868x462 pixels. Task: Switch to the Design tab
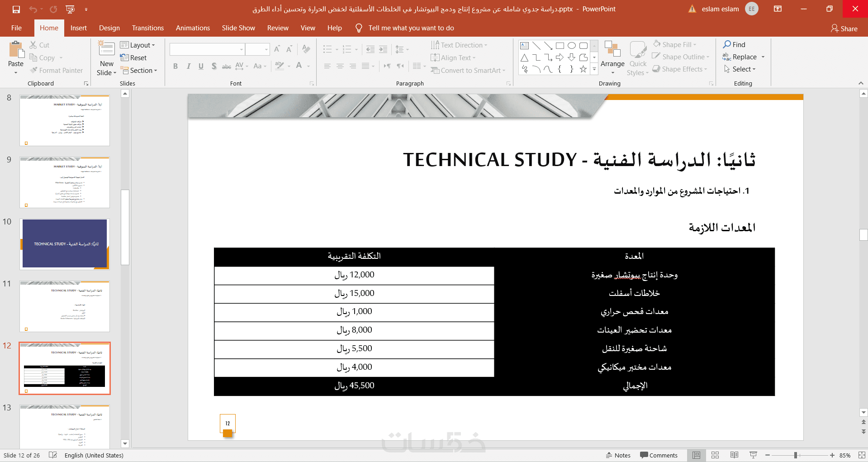109,28
